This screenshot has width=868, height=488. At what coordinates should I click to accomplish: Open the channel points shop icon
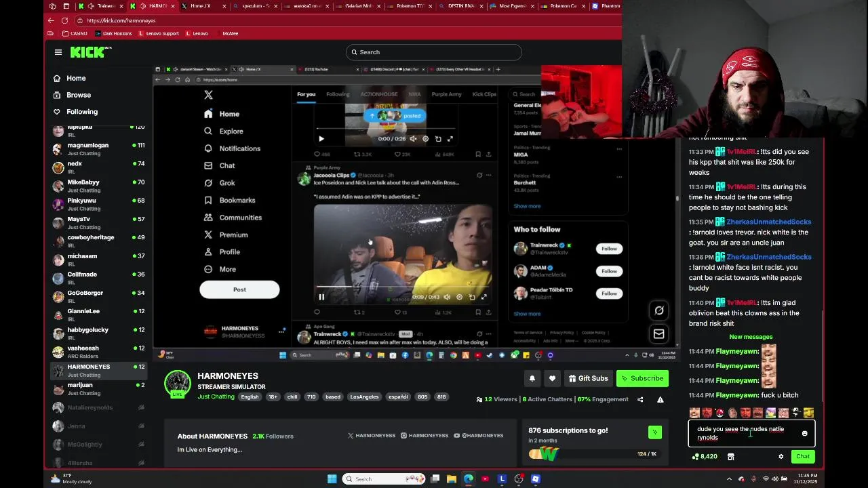click(x=730, y=456)
